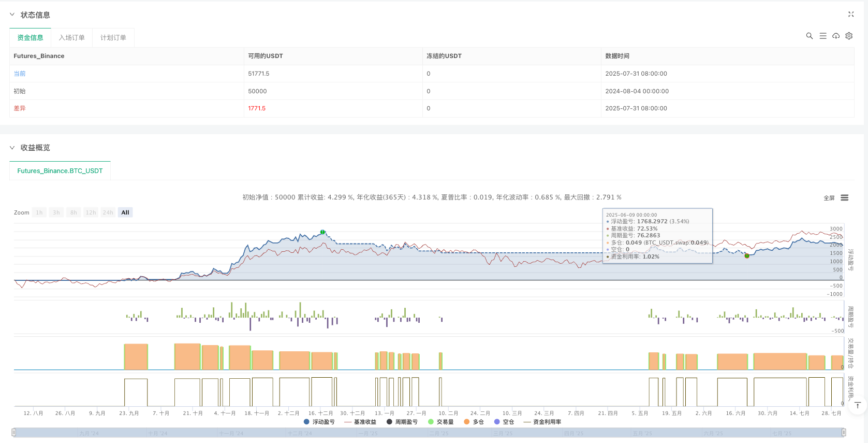Switch to the 入场订单 tab
The image size is (868, 443).
click(x=71, y=38)
